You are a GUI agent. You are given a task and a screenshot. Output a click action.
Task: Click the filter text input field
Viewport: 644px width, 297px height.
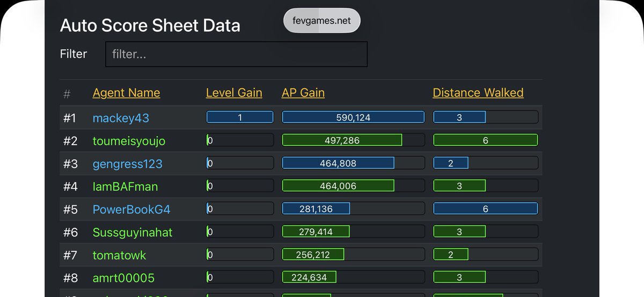(x=237, y=54)
